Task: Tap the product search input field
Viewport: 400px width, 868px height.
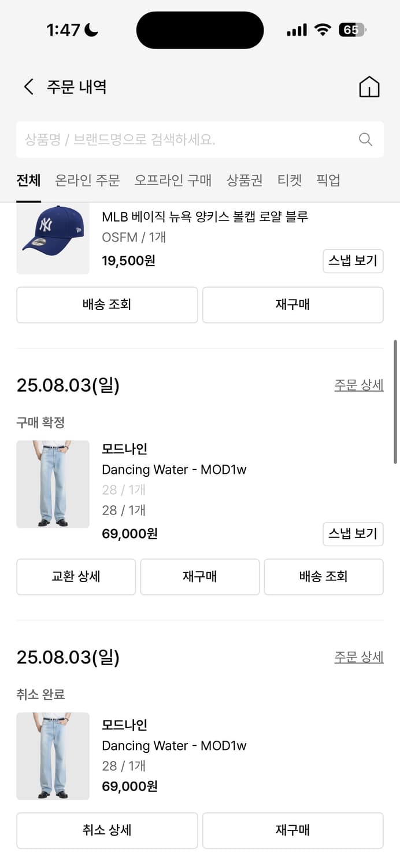Action: point(173,139)
